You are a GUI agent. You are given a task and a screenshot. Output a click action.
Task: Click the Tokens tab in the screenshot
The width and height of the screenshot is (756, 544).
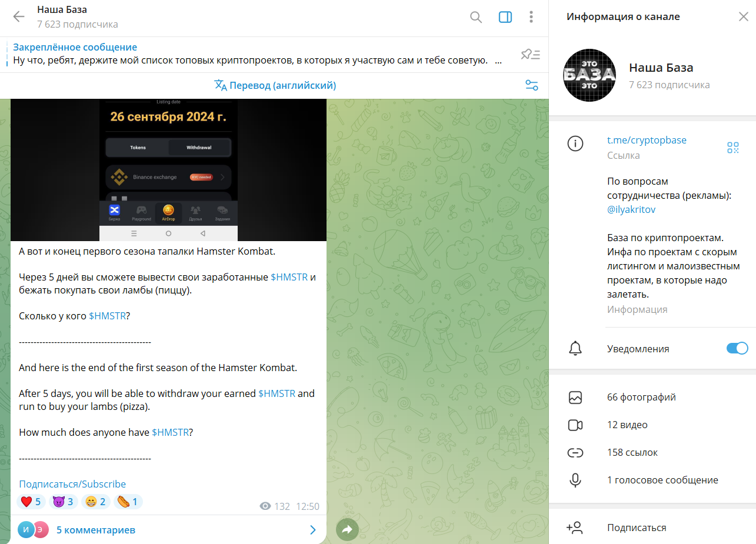[x=138, y=148]
